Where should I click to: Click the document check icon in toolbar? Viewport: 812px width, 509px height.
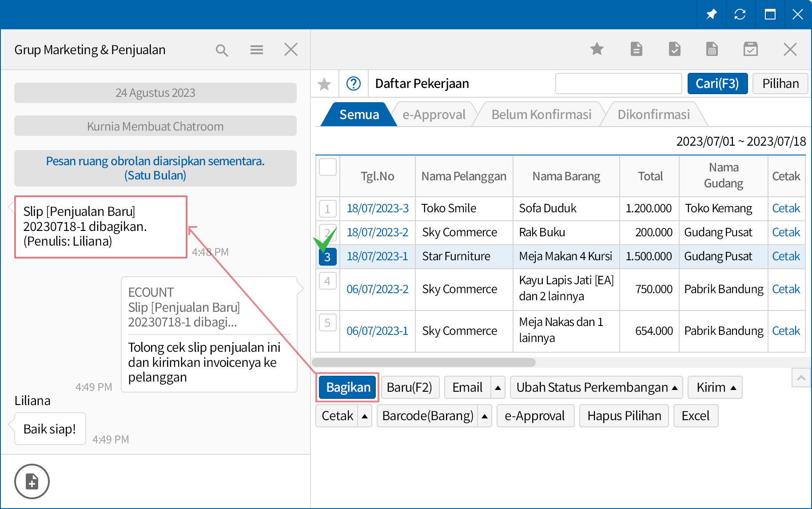click(674, 49)
